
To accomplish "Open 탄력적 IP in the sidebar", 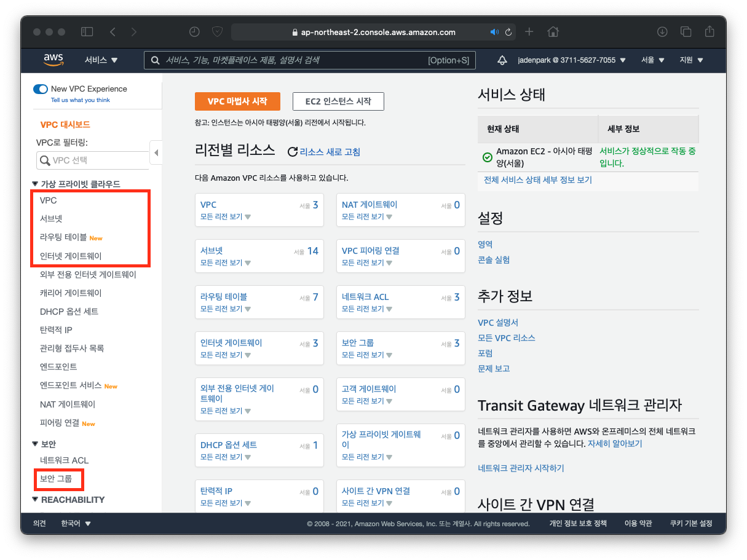I will point(56,329).
